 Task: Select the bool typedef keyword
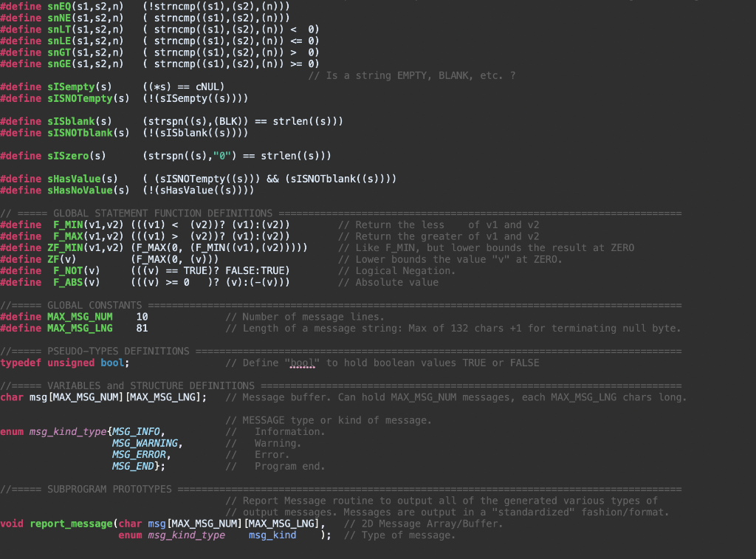click(111, 363)
